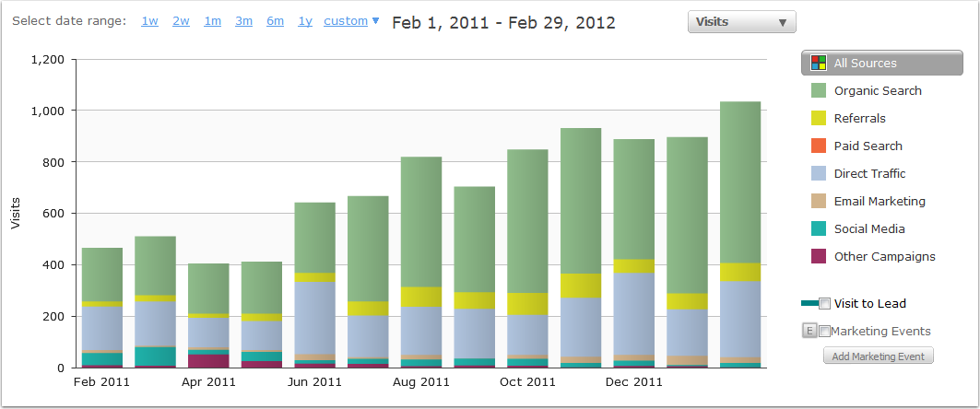
Task: Select the 1w date range
Action: [149, 21]
